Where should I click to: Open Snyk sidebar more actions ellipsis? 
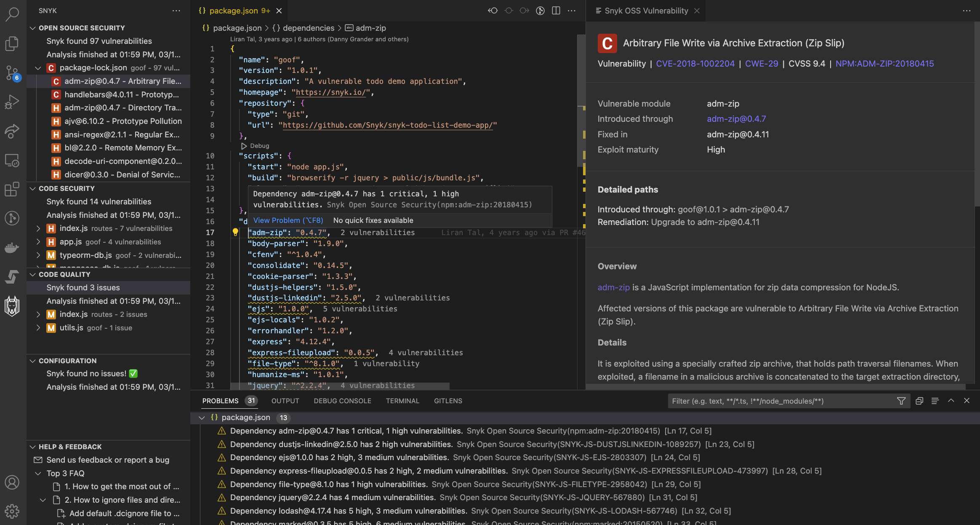(x=176, y=11)
